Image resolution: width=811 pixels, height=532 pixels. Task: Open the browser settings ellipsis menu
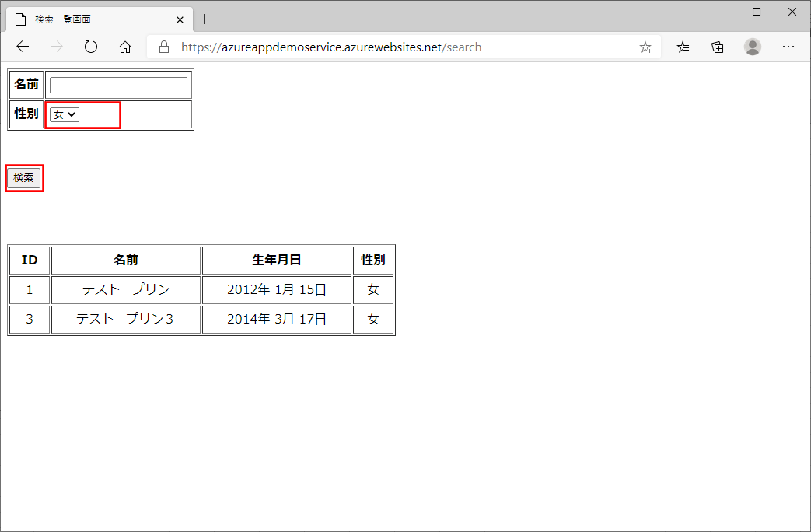coord(788,47)
